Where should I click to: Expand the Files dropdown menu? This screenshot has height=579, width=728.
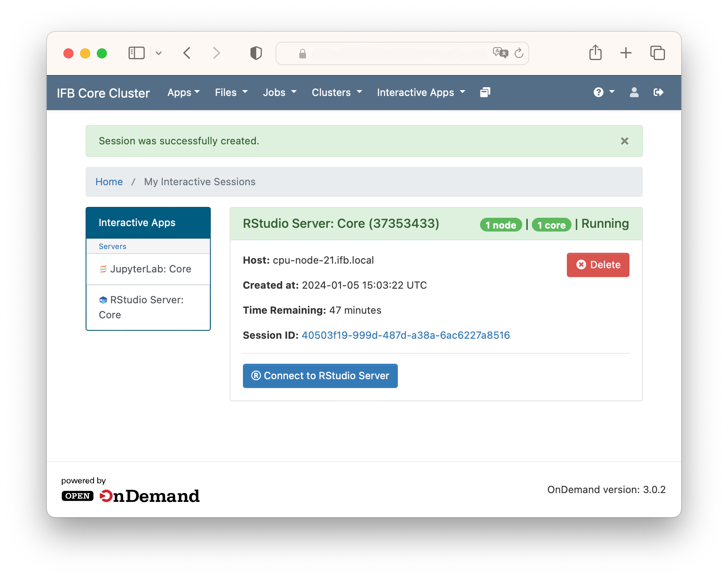coord(231,93)
